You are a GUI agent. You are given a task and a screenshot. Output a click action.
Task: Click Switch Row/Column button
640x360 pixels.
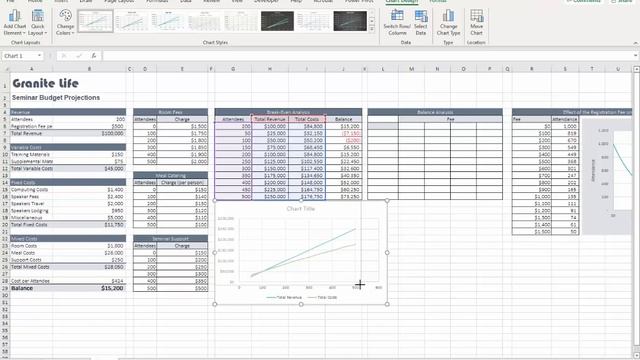pos(397,22)
